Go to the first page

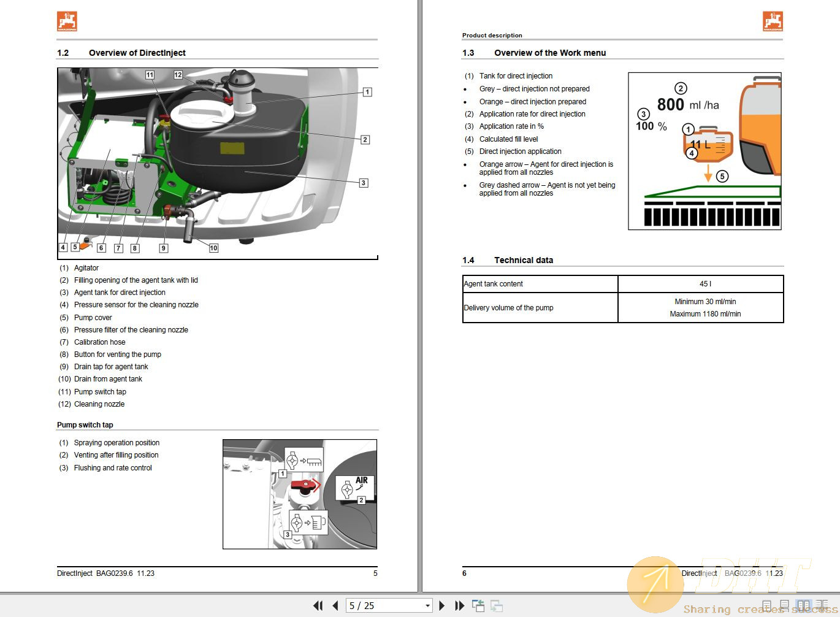click(x=318, y=605)
